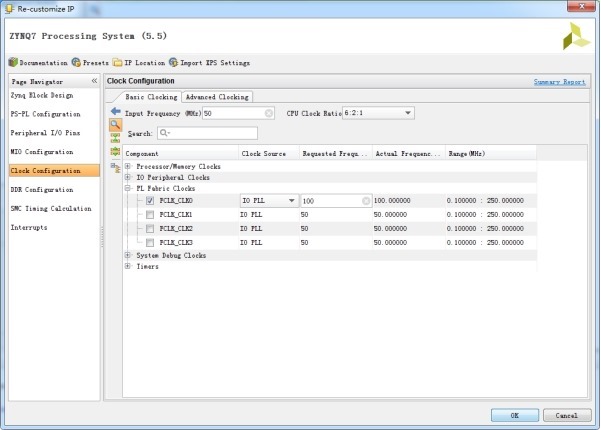Go to MIO Configuration page

pos(42,152)
